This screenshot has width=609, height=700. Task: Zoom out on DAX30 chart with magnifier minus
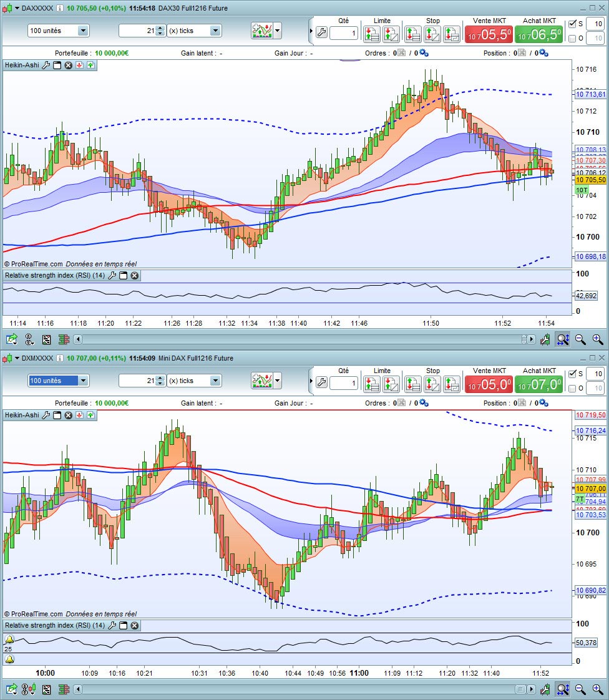click(580, 340)
